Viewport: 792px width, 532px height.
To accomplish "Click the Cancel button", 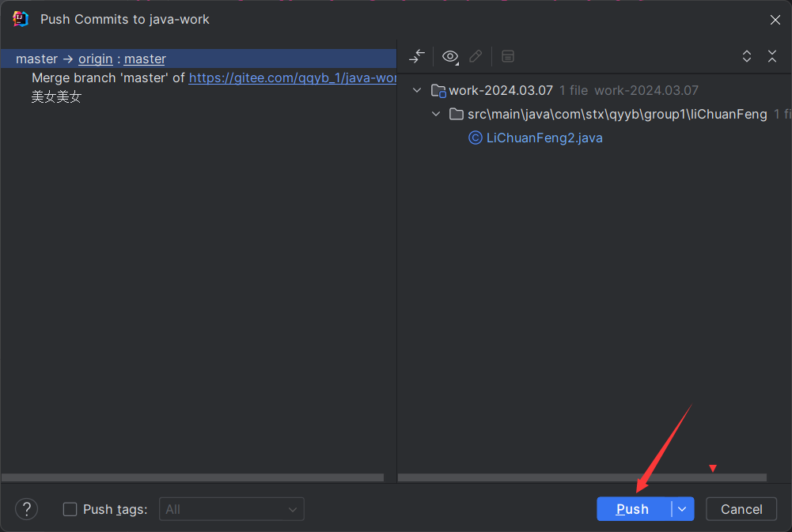I will pos(741,509).
